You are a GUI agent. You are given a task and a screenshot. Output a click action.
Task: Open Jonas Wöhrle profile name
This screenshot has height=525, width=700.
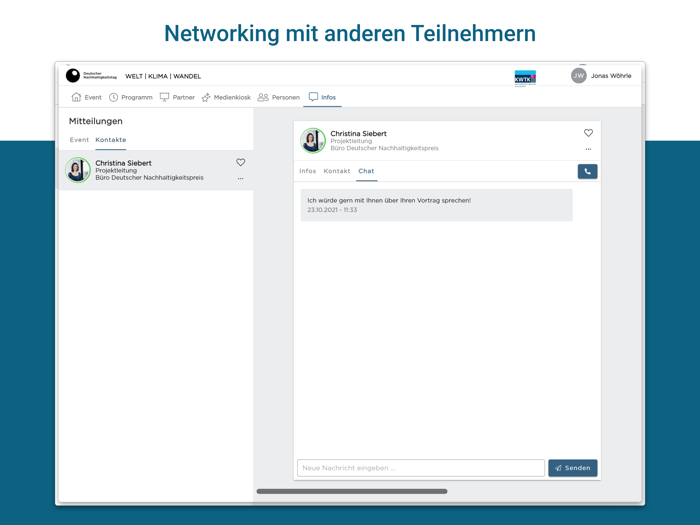(611, 75)
